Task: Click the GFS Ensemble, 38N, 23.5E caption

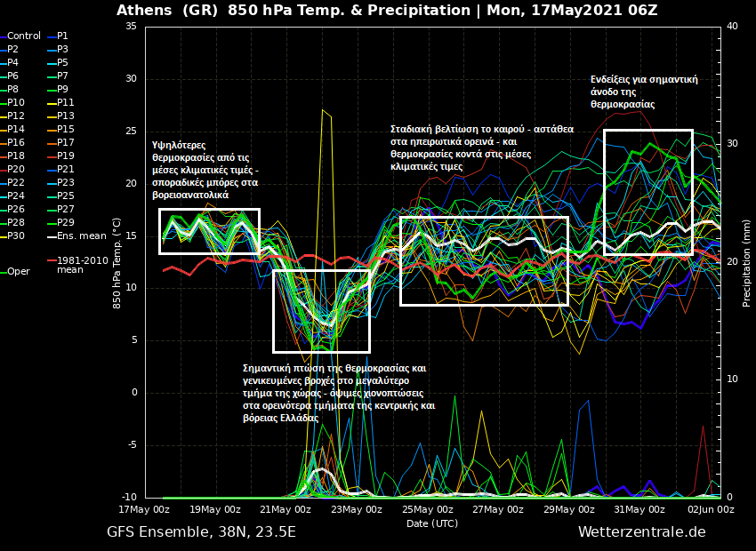Action: pyautogui.click(x=201, y=532)
